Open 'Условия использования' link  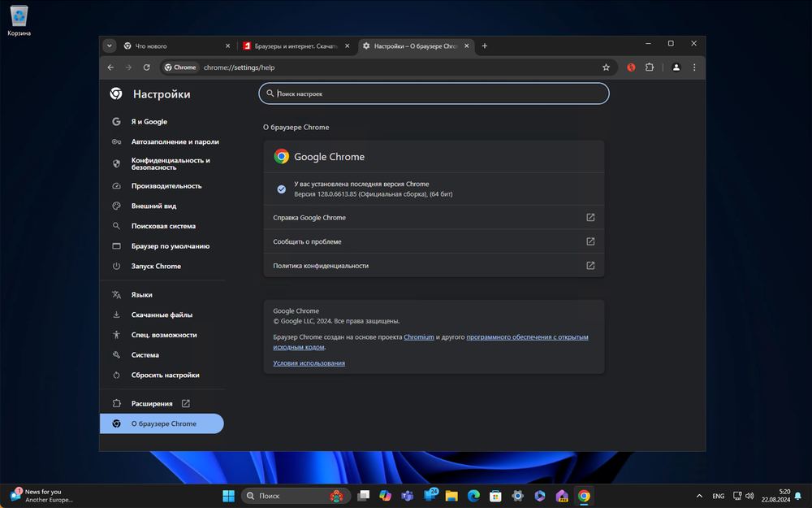pos(309,363)
